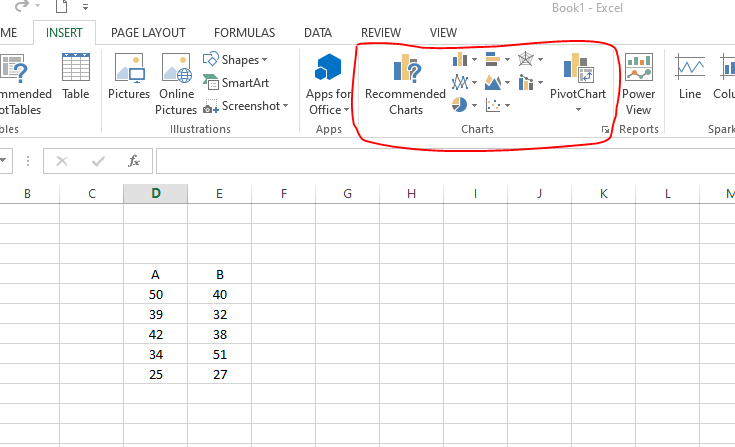Insert a scatter chart
The height and width of the screenshot is (447, 735).
(494, 104)
